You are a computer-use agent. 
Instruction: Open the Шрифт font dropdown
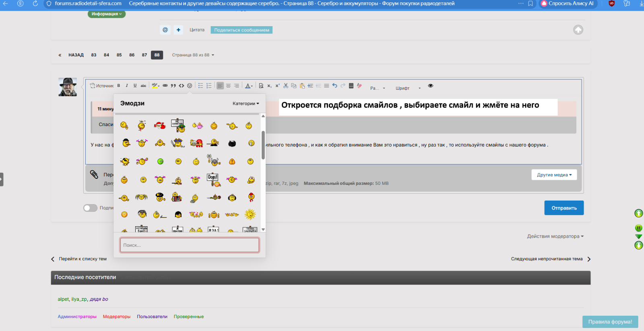pyautogui.click(x=408, y=88)
